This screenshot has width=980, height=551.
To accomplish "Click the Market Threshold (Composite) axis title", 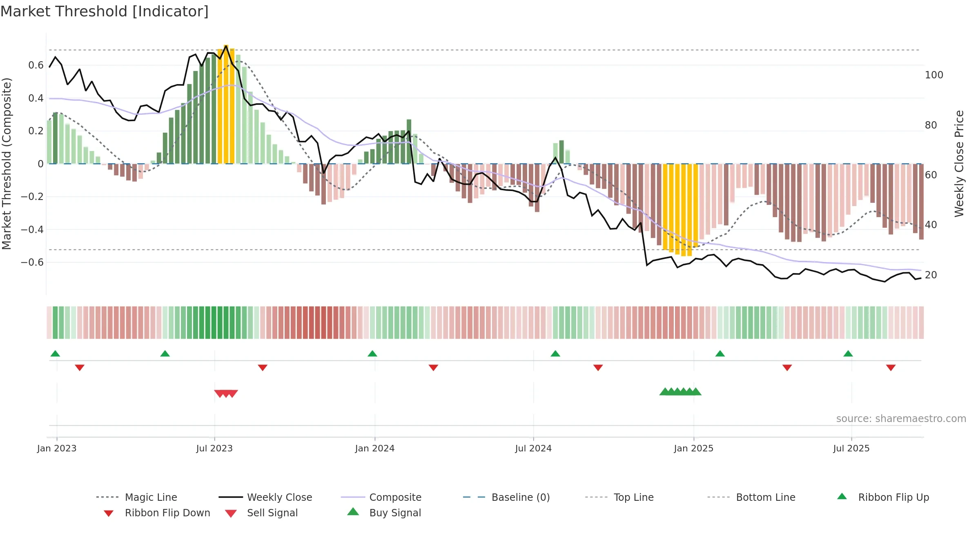I will click(7, 164).
